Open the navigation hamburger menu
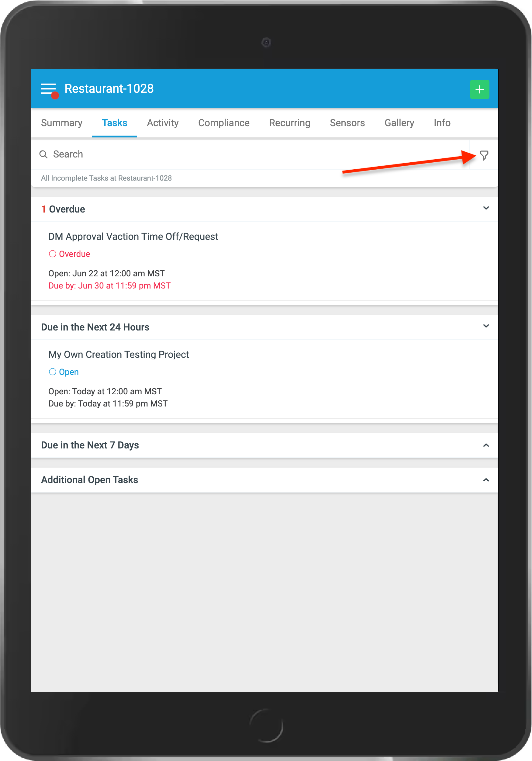Screen dimensions: 532x761 (x=48, y=89)
